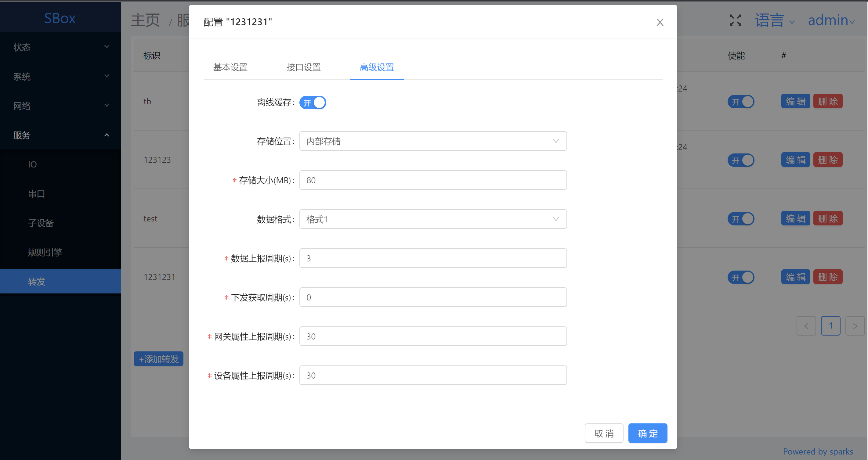Click the 数据格式 dropdown arrow icon
Image resolution: width=868 pixels, height=460 pixels.
[556, 219]
